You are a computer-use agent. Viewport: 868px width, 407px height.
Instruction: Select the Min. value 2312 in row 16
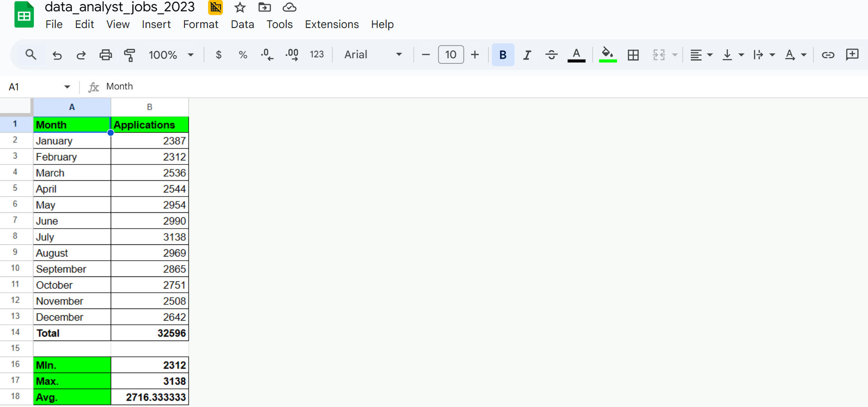[x=150, y=365]
